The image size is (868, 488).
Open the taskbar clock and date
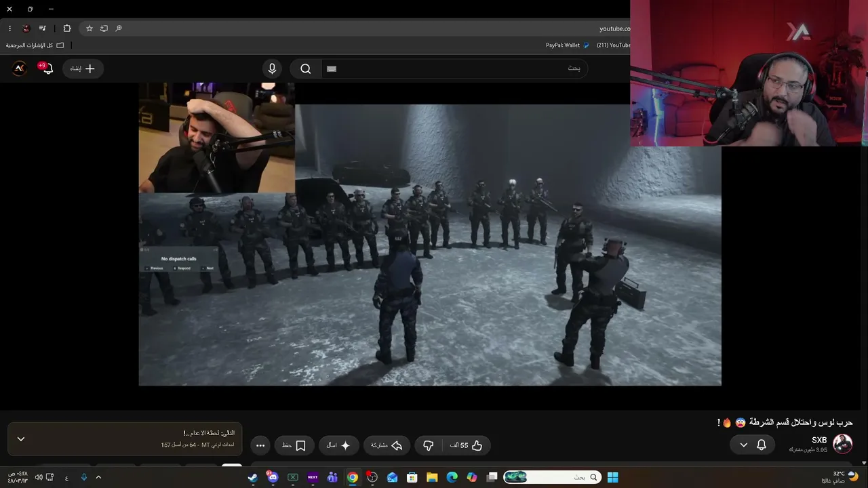[18, 477]
